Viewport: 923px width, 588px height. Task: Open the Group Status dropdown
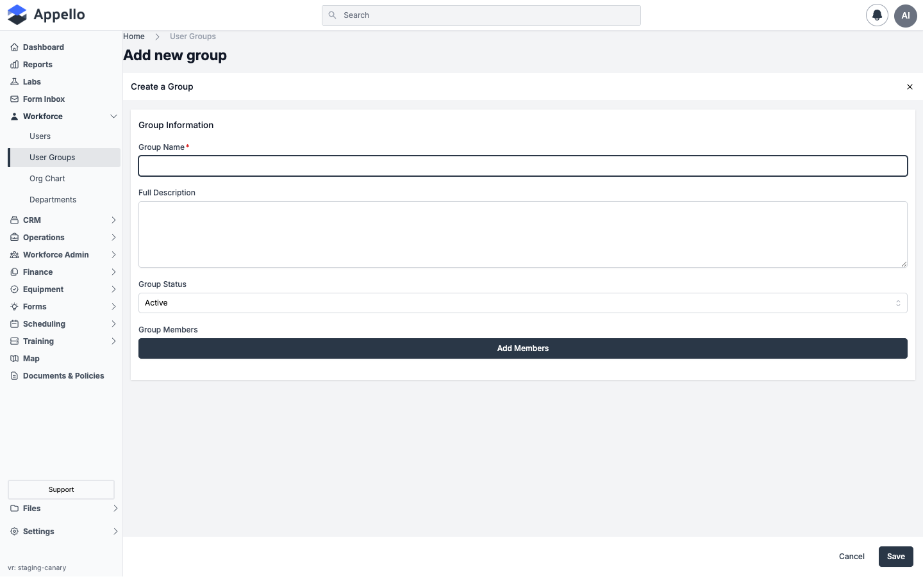[523, 303]
